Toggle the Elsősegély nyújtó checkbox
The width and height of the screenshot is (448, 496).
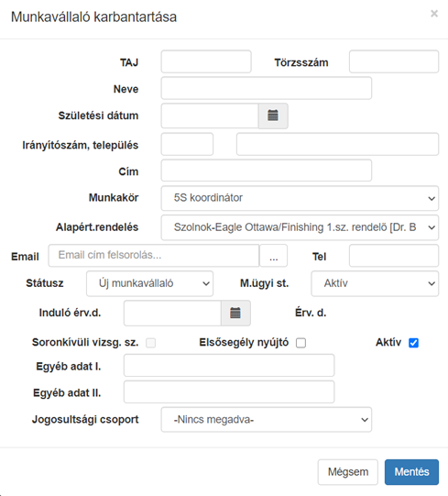point(301,343)
